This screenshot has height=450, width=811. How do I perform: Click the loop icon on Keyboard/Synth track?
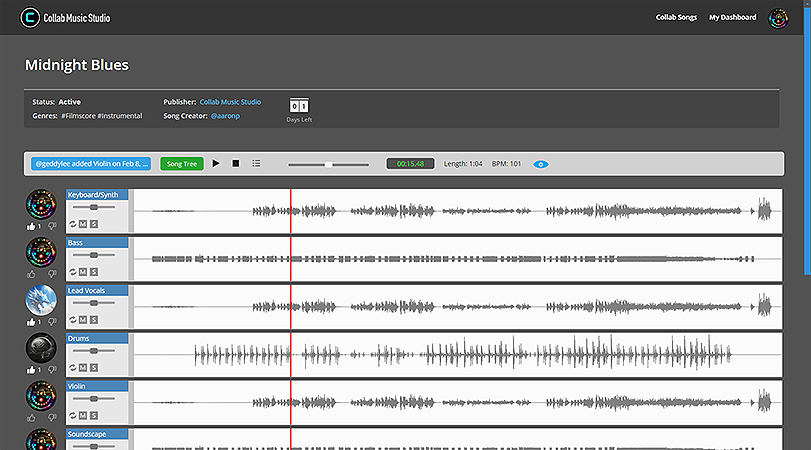coord(72,224)
